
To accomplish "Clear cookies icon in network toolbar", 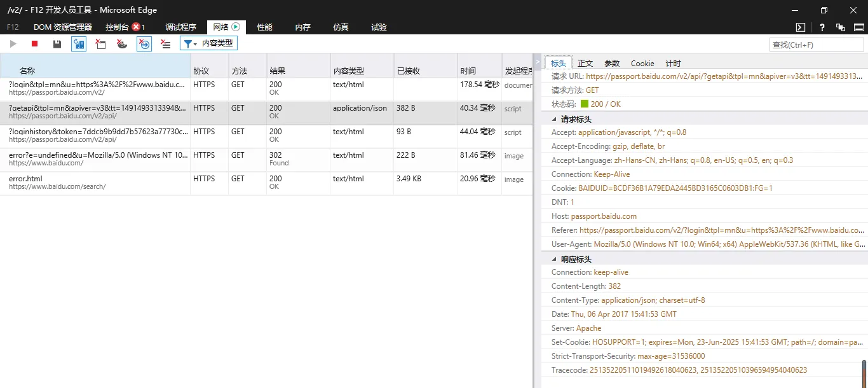I will coord(122,44).
